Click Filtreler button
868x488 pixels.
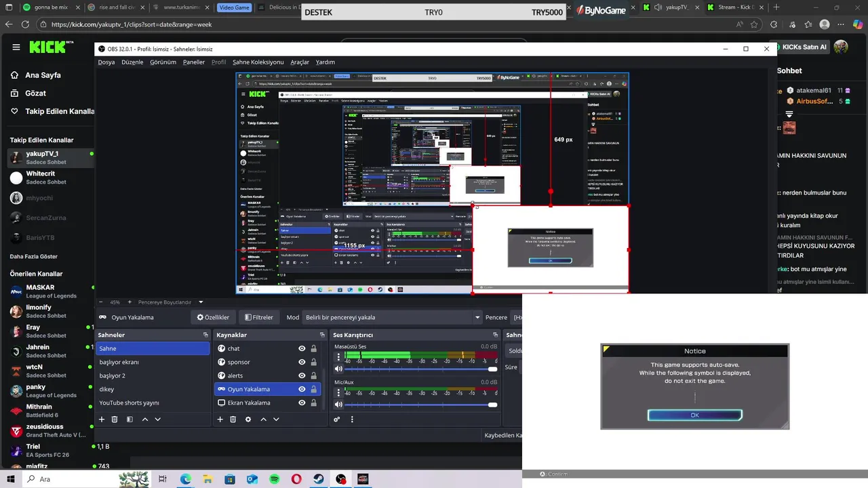259,317
